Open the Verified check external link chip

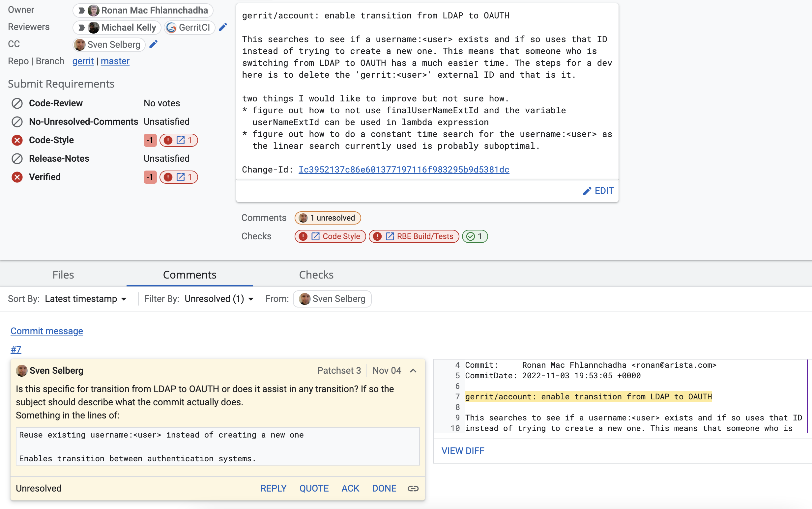(179, 177)
